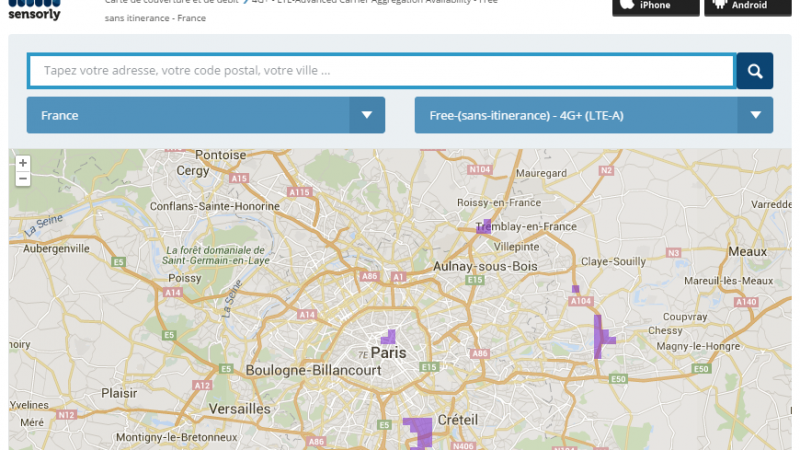Click the E50 road shield near Chessy
The width and height of the screenshot is (800, 450).
point(701,369)
